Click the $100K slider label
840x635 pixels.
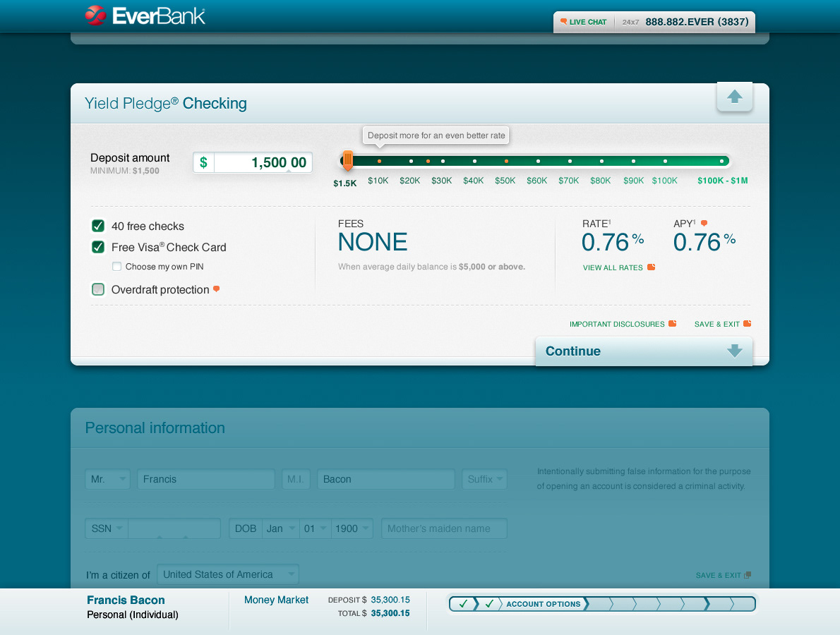coord(665,181)
